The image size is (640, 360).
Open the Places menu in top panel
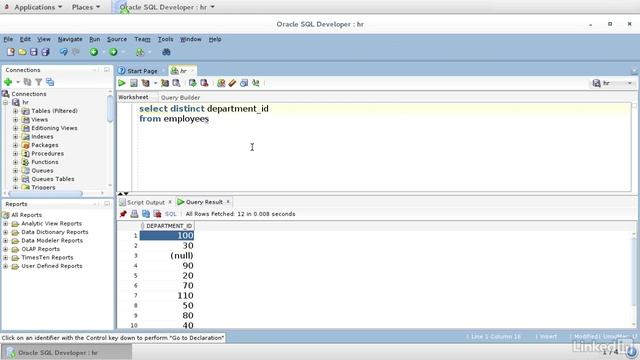click(x=86, y=7)
